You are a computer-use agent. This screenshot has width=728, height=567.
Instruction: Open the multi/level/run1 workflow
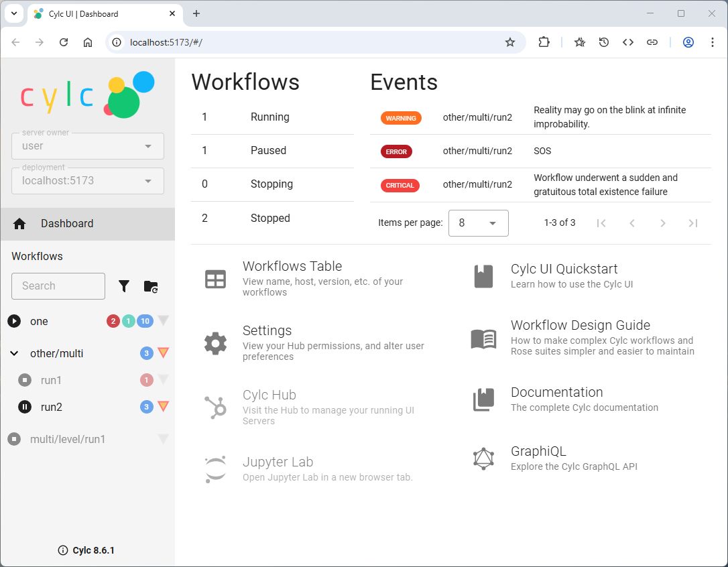pos(68,439)
